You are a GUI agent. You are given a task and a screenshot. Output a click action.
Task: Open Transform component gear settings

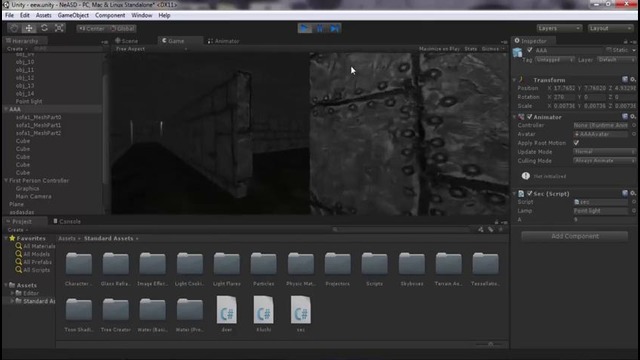coord(632,80)
